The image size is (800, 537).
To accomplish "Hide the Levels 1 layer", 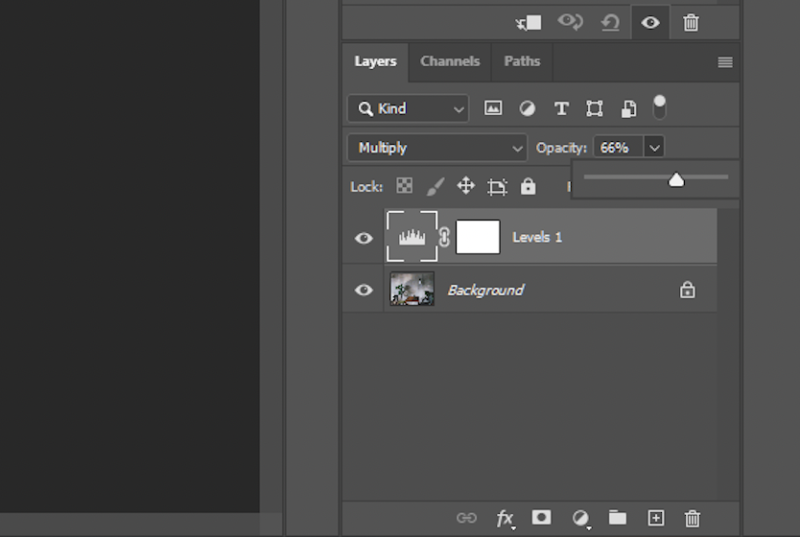I will tap(364, 238).
